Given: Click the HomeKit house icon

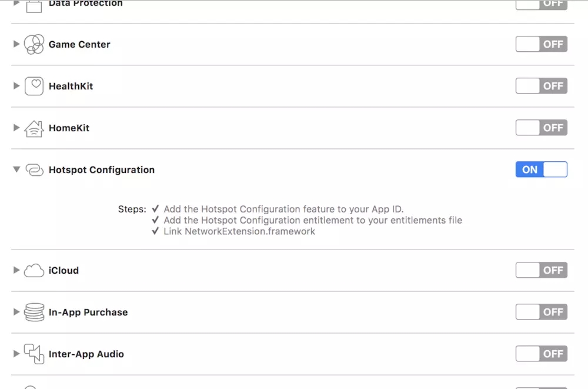Looking at the screenshot, I should [x=34, y=128].
